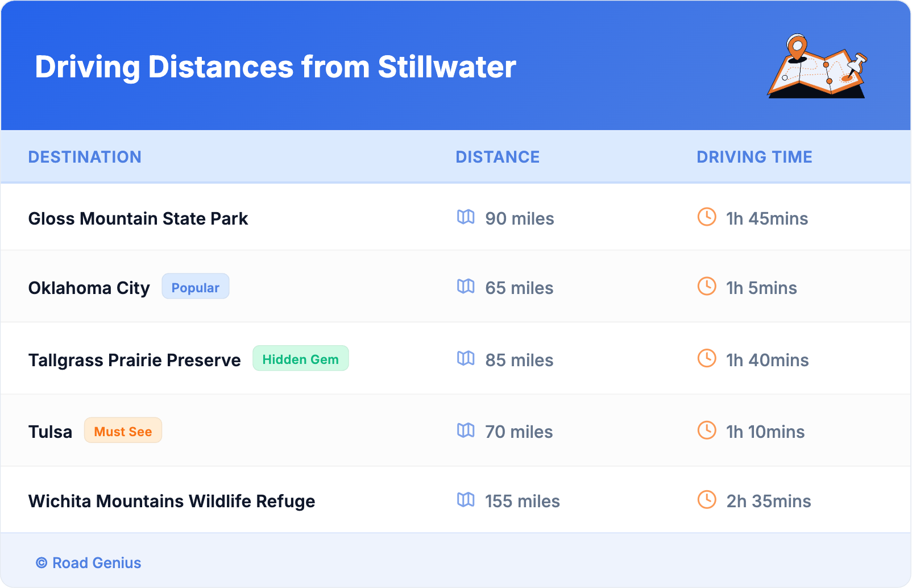
Task: Click the Destination column header
Action: point(85,157)
